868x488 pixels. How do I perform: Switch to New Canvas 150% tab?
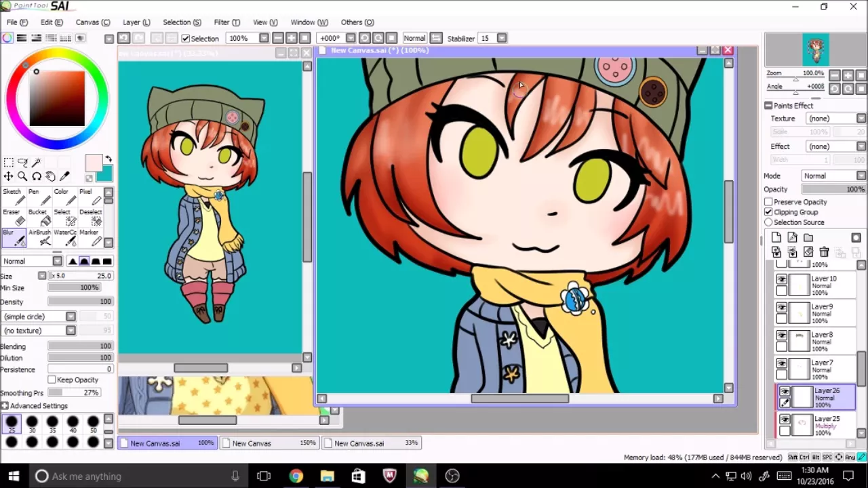tap(269, 443)
